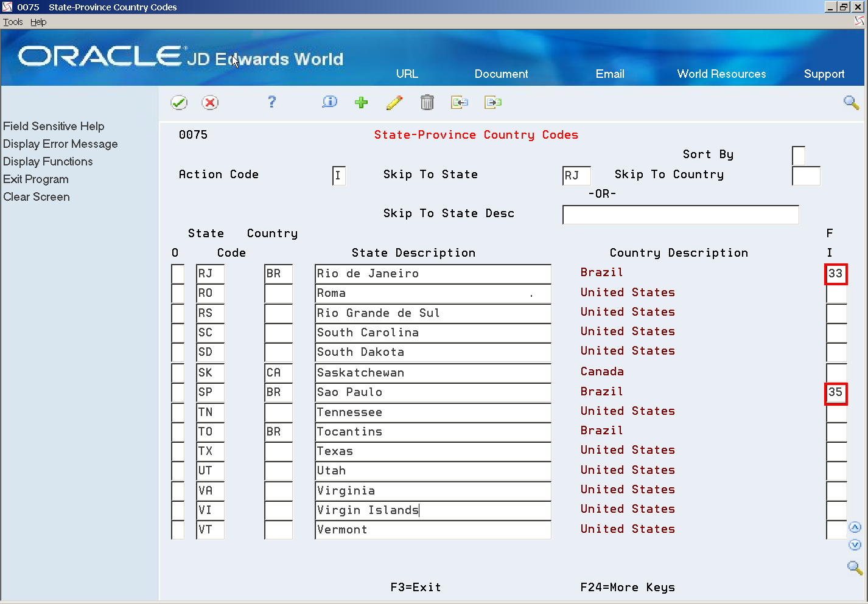Open the URL link in the banner
The width and height of the screenshot is (868, 604).
407,74
